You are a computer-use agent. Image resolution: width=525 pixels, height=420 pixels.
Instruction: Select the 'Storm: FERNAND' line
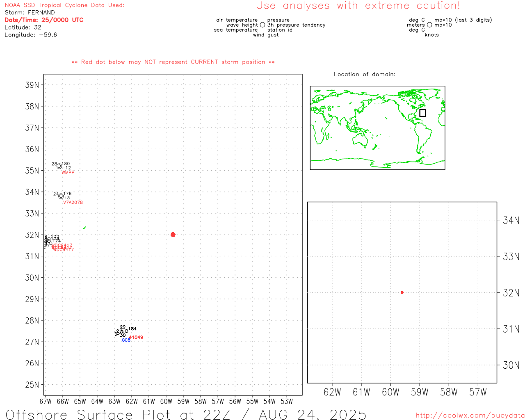pos(30,13)
